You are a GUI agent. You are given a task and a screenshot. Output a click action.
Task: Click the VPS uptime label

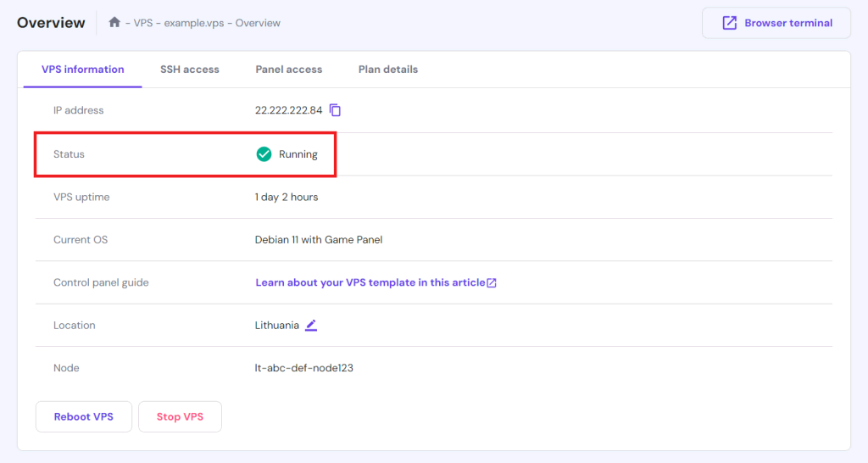click(x=81, y=198)
